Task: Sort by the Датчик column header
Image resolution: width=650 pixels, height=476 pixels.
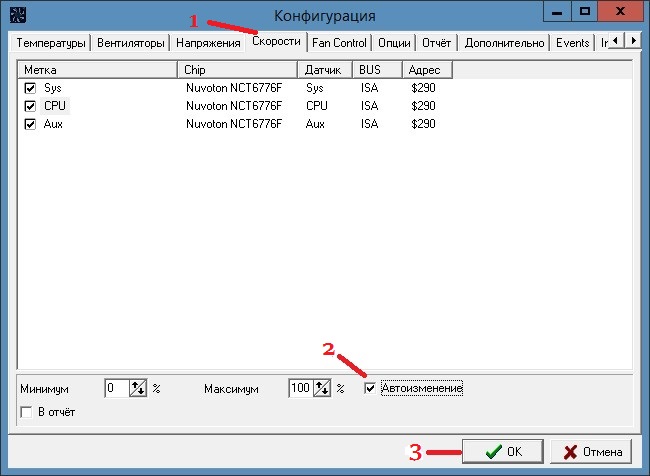Action: pos(325,70)
